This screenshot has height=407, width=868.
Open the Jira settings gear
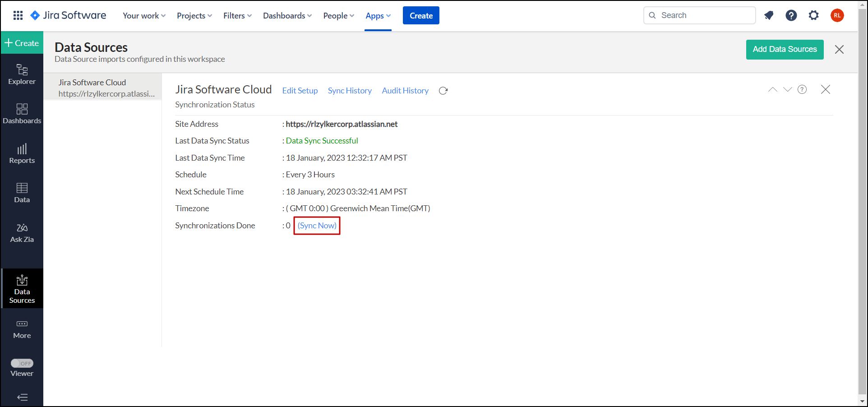click(x=813, y=15)
